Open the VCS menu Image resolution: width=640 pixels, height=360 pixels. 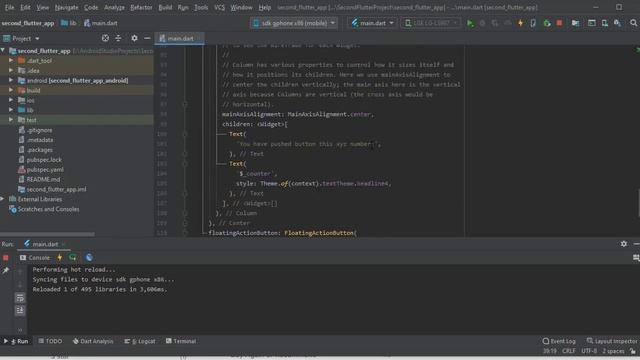coord(220,7)
